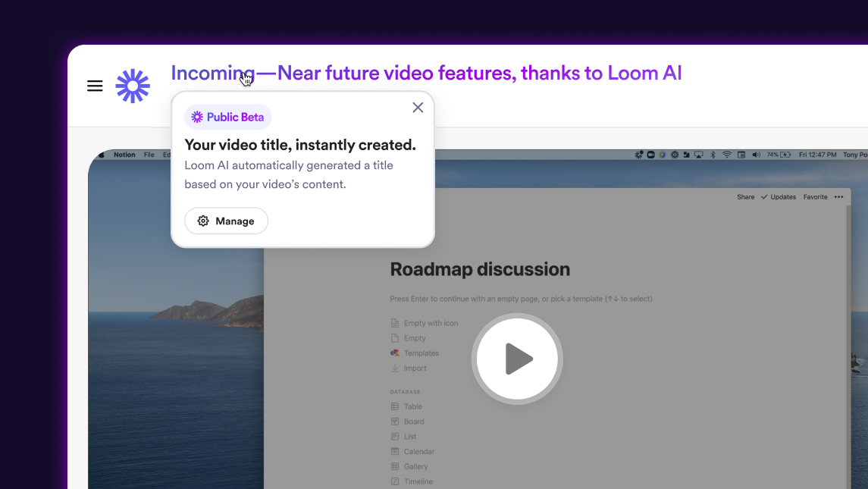This screenshot has height=489, width=868.
Task: Click the Apple menu icon in the video
Action: point(102,155)
